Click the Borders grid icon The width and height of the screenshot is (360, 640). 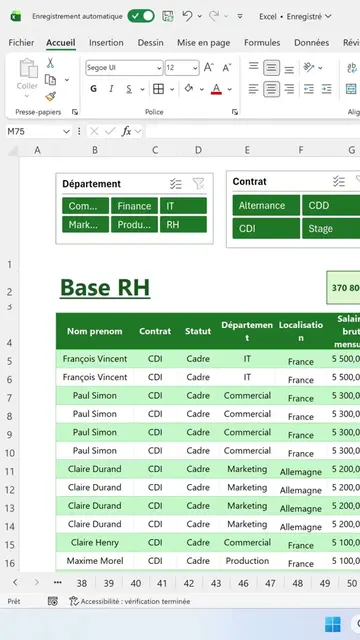click(x=158, y=89)
